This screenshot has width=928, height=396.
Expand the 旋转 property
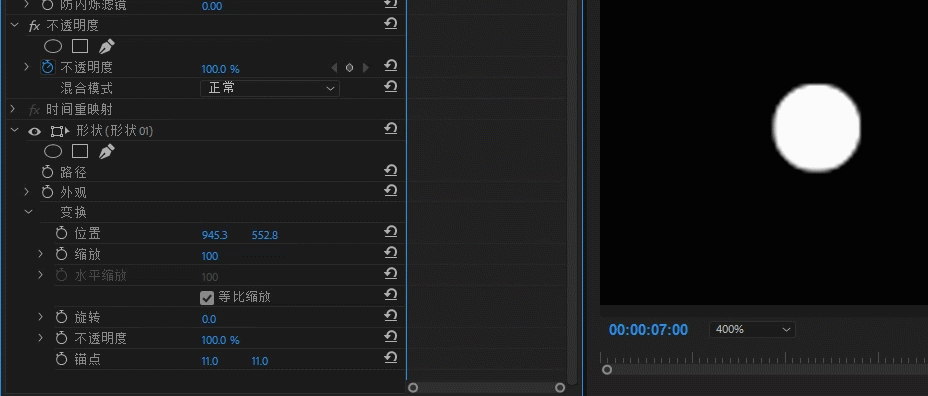point(41,316)
